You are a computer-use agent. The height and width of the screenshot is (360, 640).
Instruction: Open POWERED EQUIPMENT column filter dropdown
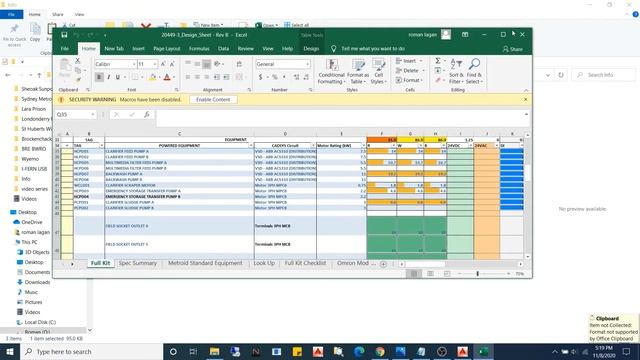point(251,145)
